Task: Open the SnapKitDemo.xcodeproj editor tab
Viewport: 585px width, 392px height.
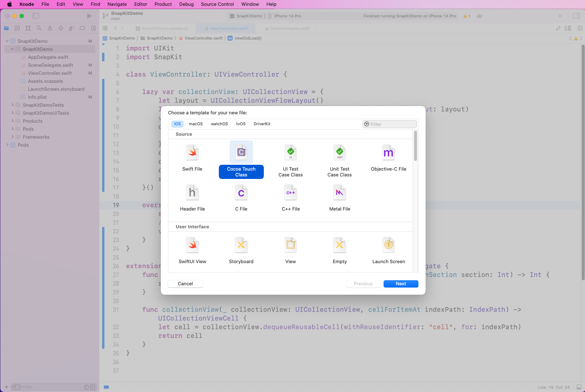Action: (x=161, y=28)
